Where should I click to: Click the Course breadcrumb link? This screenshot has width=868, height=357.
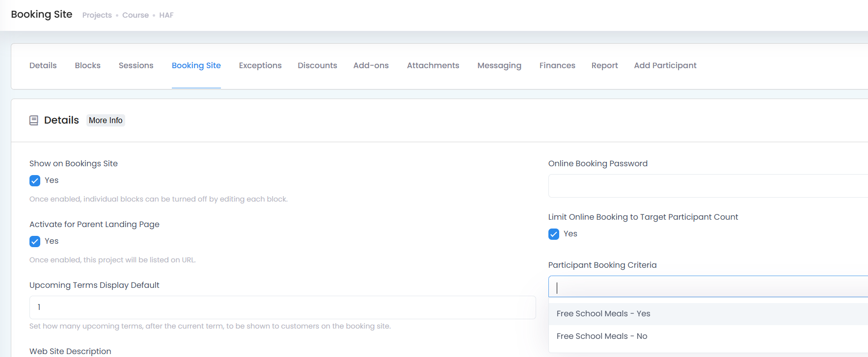(136, 15)
